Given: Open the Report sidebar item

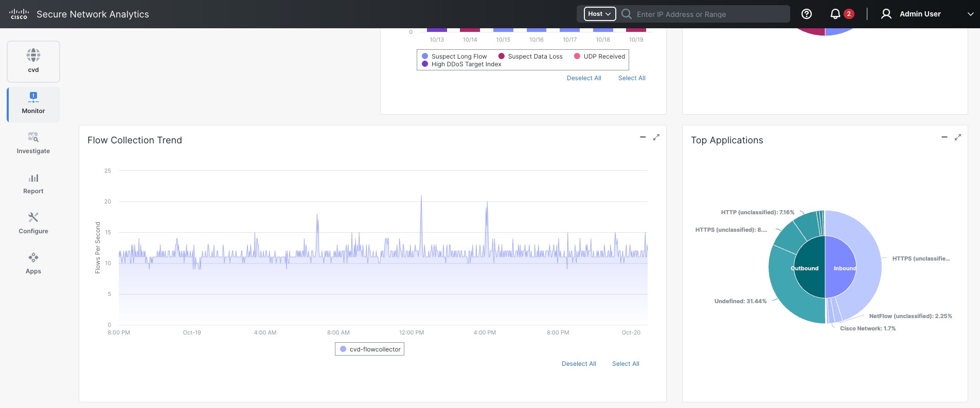Looking at the screenshot, I should pyautogui.click(x=33, y=183).
